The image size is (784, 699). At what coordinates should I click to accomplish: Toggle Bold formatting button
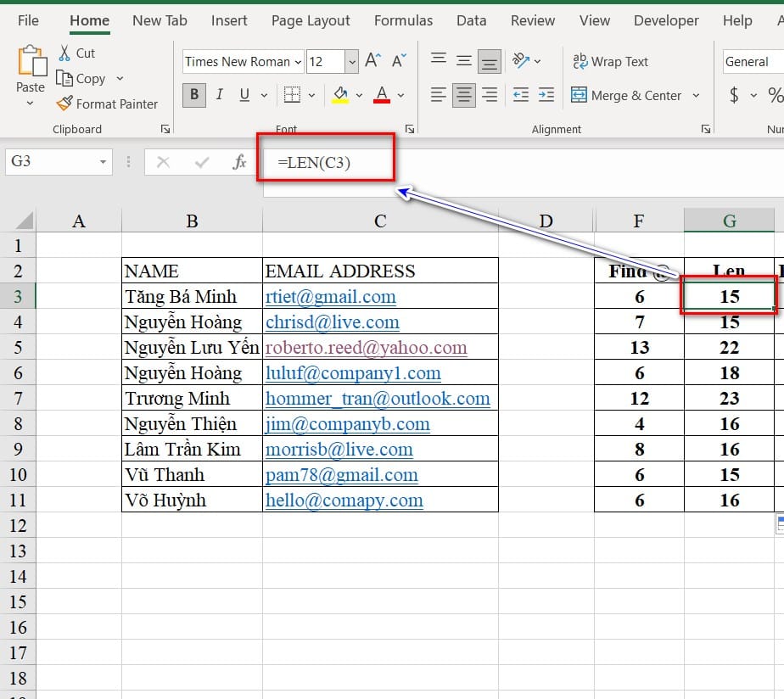[x=194, y=95]
